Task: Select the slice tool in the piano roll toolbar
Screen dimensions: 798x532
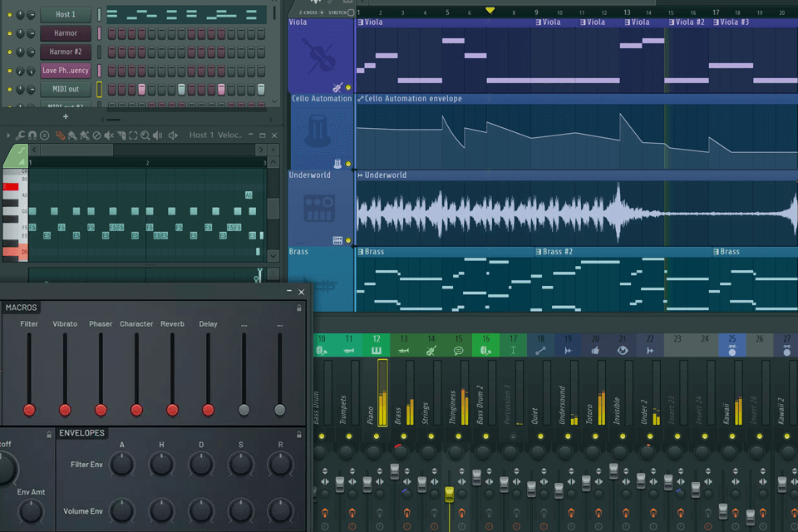Action: click(x=121, y=135)
